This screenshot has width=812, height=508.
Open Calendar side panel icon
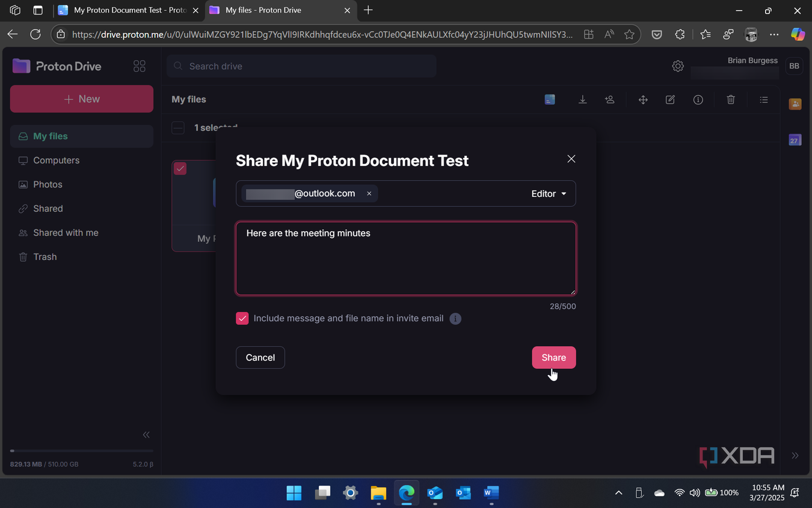795,140
